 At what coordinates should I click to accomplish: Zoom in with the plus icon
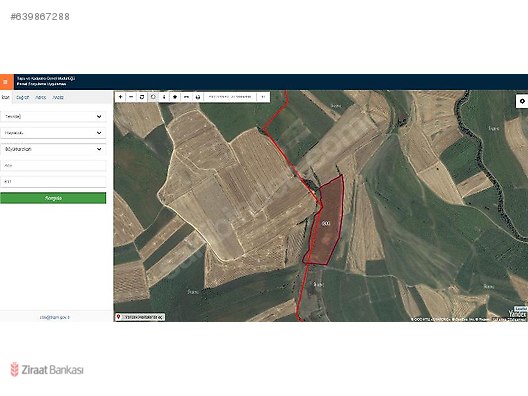(x=121, y=97)
